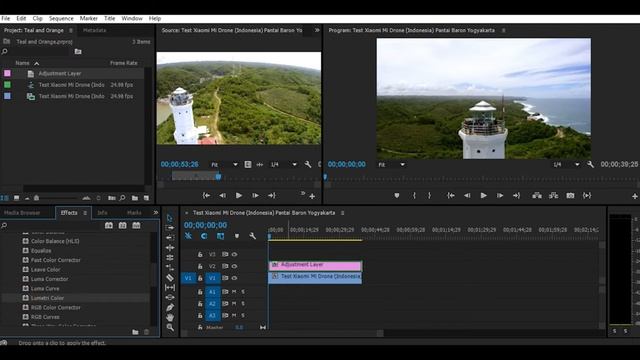Click the timeline playhead timecode 00;00;00;00
Screen dimensions: 640x360
point(205,225)
